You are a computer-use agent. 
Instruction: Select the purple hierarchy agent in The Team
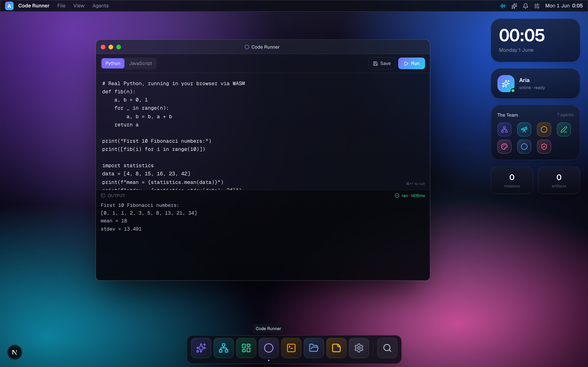click(x=504, y=129)
